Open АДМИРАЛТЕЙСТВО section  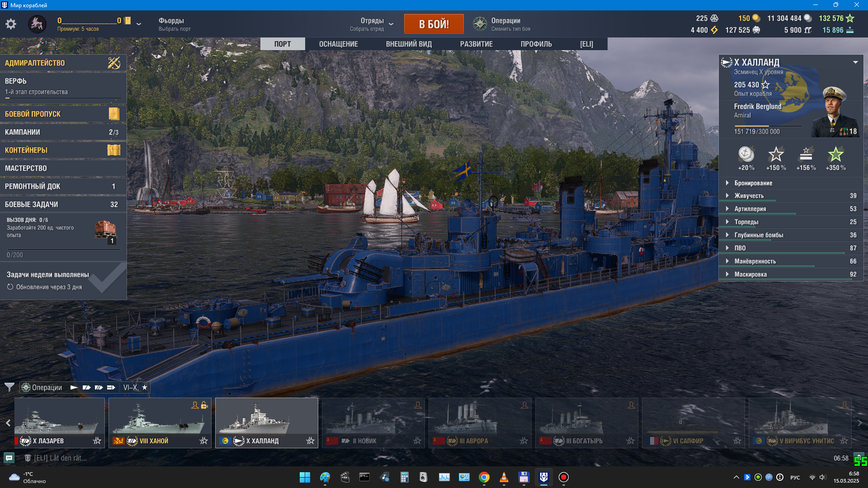tap(63, 63)
